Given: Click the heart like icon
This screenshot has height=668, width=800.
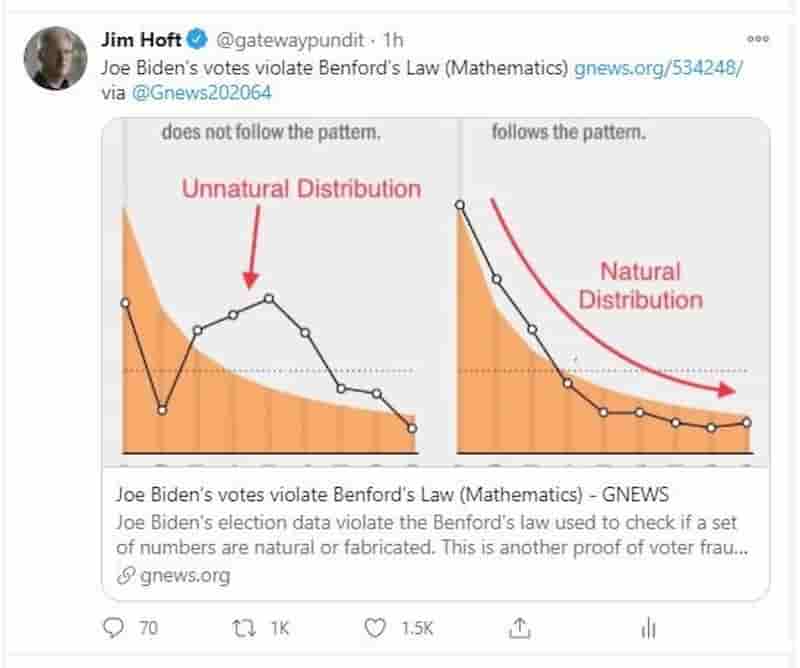Looking at the screenshot, I should [376, 628].
